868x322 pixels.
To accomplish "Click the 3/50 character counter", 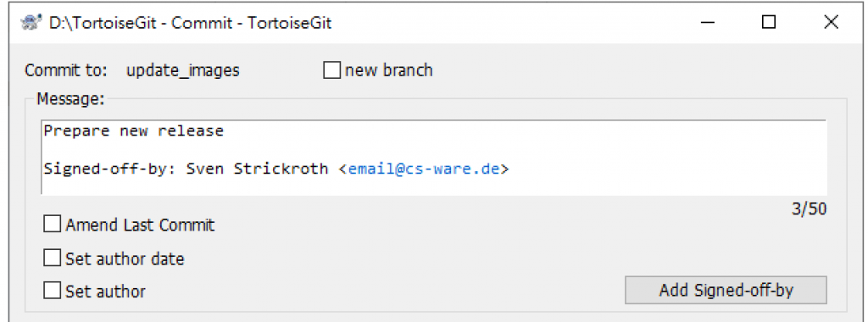I will click(x=807, y=208).
